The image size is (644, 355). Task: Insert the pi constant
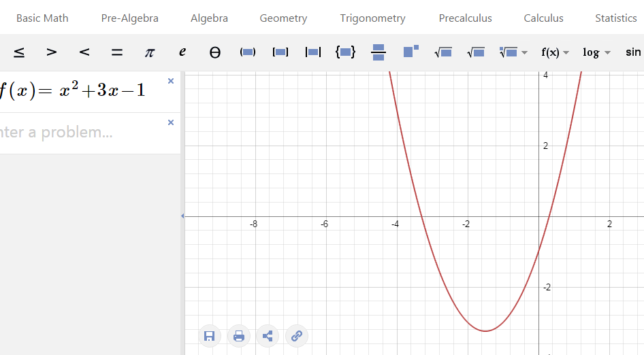[150, 52]
